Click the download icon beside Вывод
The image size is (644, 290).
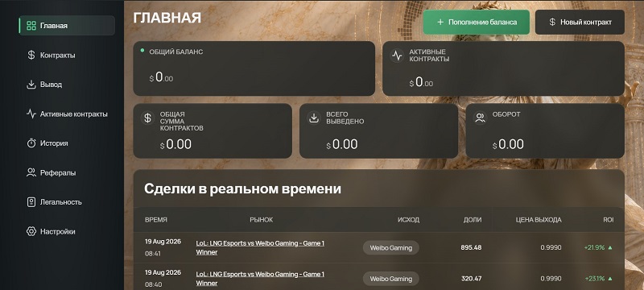click(31, 85)
